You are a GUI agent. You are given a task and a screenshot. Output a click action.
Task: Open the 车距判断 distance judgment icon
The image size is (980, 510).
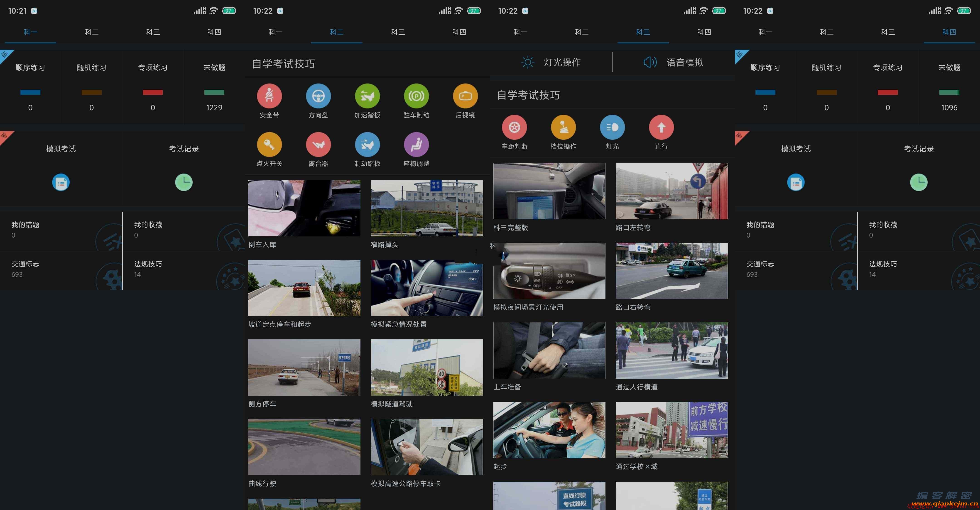[514, 127]
